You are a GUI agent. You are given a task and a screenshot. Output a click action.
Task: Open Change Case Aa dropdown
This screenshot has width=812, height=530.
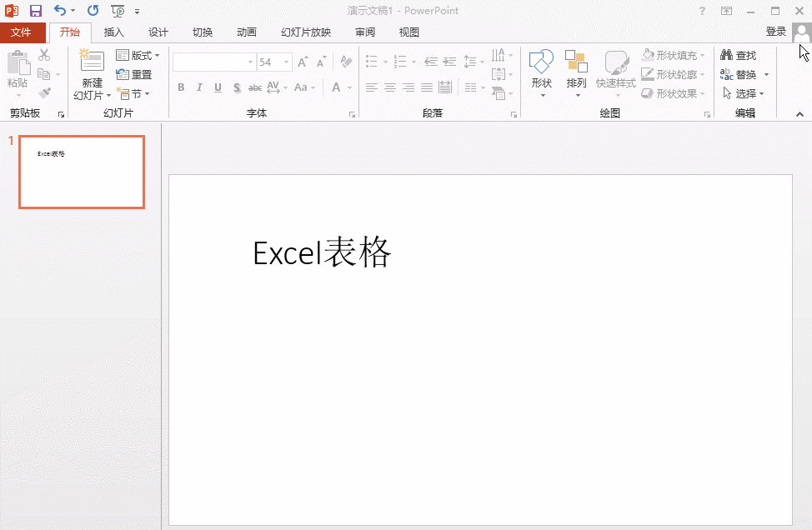(x=304, y=87)
